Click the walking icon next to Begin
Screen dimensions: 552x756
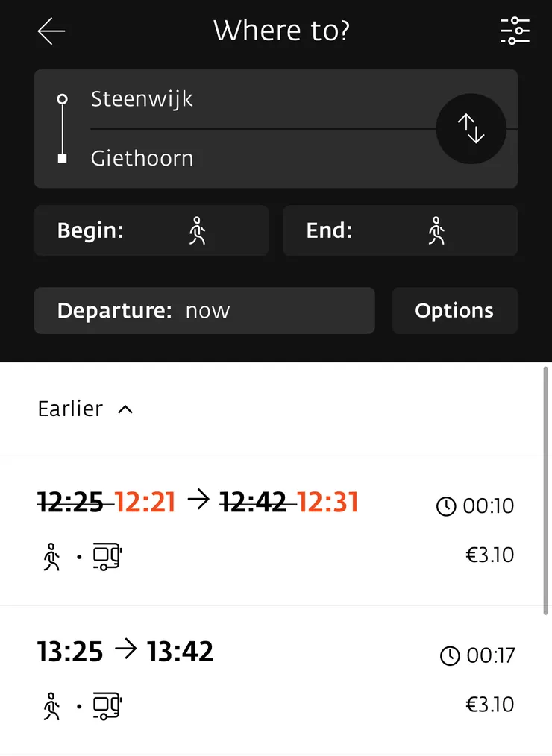pyautogui.click(x=197, y=231)
